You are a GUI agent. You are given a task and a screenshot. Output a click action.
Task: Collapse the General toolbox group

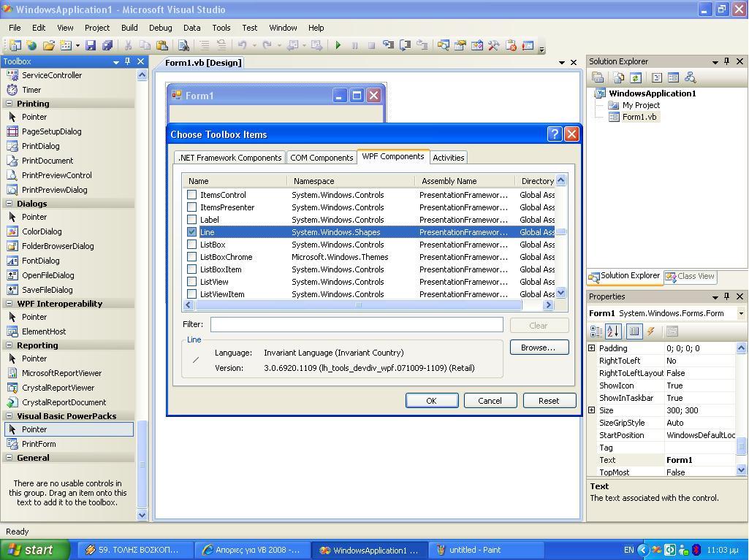pos(9,457)
